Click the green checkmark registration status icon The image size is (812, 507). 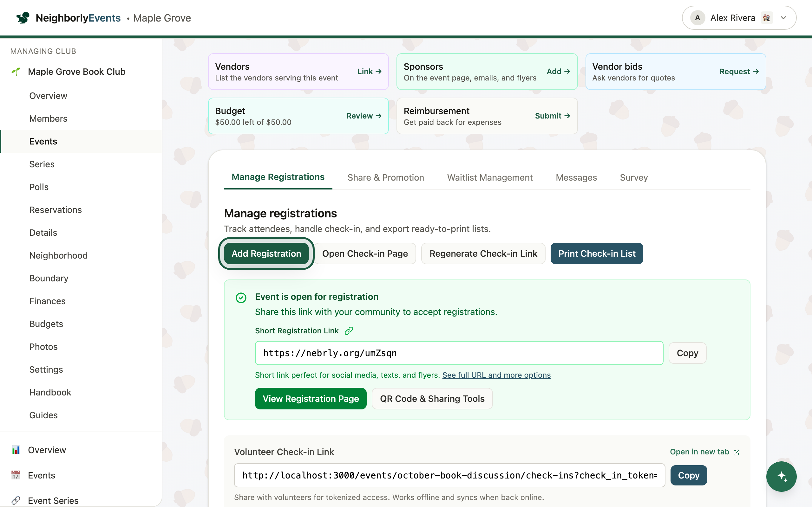(241, 298)
